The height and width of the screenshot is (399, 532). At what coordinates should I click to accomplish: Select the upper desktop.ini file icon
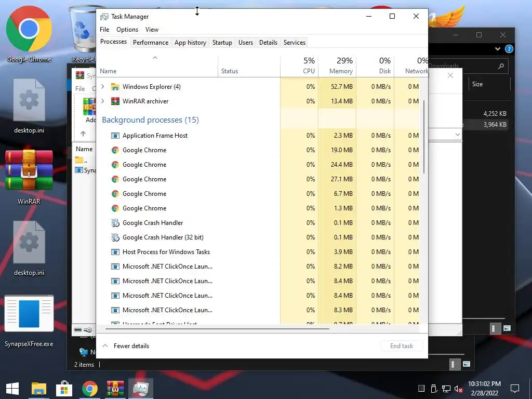point(29,106)
